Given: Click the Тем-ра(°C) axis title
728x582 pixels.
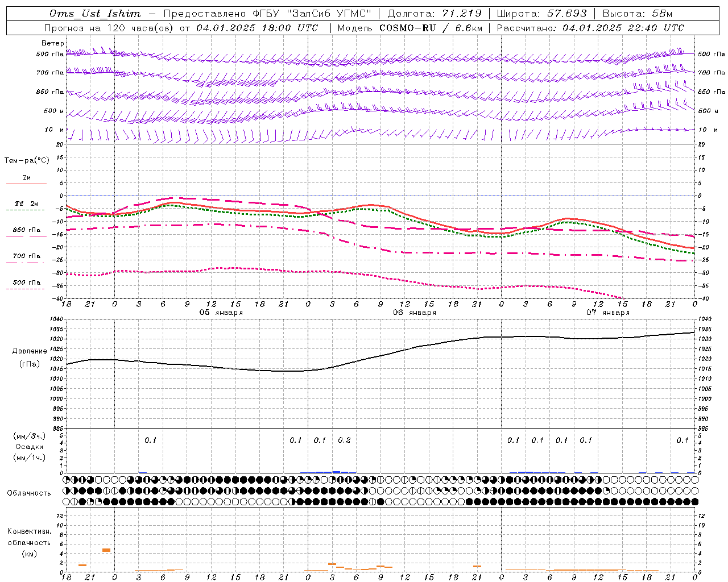Looking at the screenshot, I should click(27, 161).
